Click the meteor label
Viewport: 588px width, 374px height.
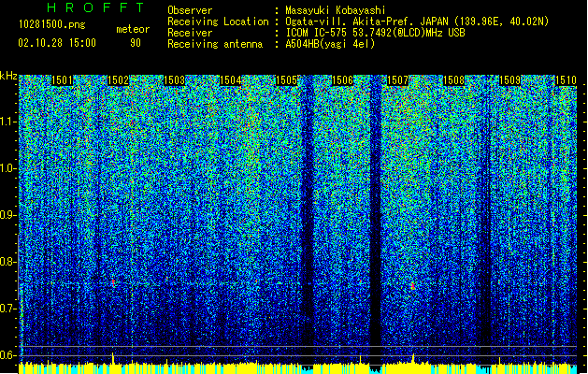pyautogui.click(x=133, y=29)
